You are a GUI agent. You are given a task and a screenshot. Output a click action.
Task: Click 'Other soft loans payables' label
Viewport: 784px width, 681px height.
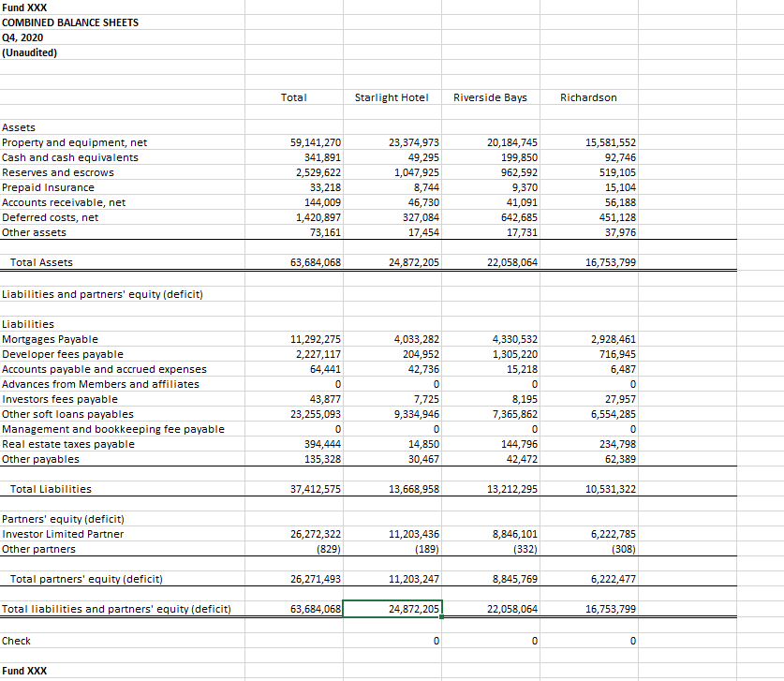tap(67, 414)
